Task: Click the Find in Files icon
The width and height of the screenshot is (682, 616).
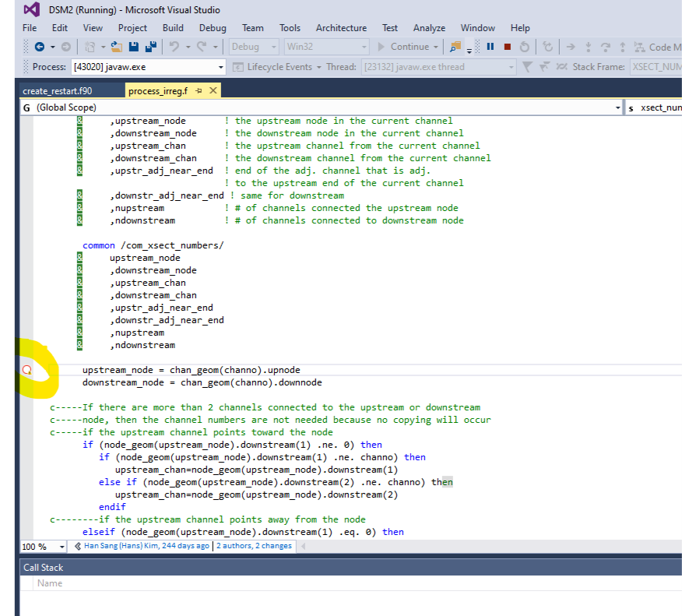Action: [x=455, y=47]
